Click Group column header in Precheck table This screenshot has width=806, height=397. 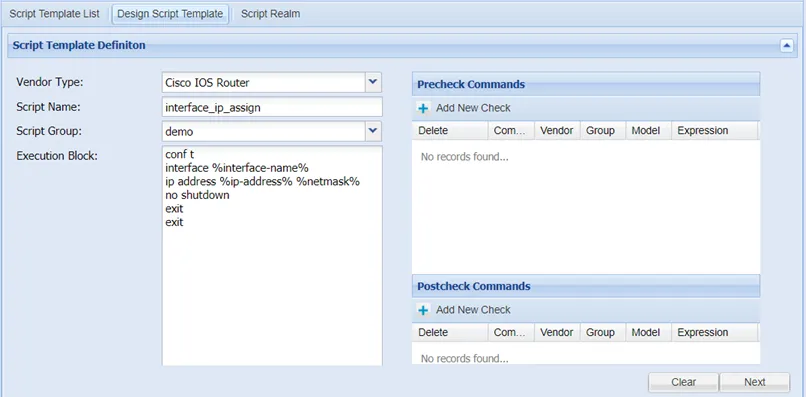click(x=603, y=131)
